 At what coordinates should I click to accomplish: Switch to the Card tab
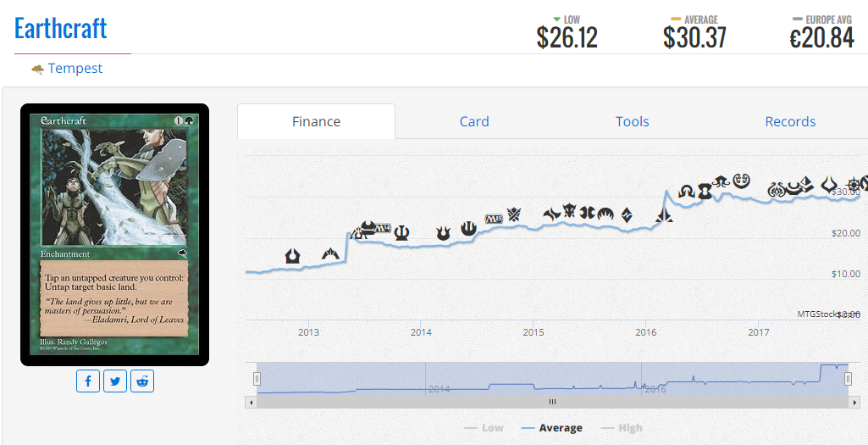pos(474,121)
